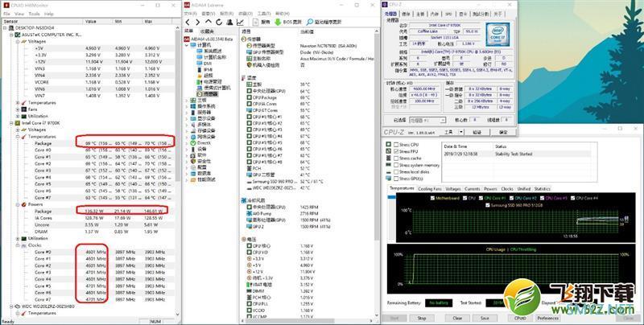Image resolution: width=644 pixels, height=325 pixels.
Task: Enable the Stress GPU(s) checkbox
Action: coord(396,179)
